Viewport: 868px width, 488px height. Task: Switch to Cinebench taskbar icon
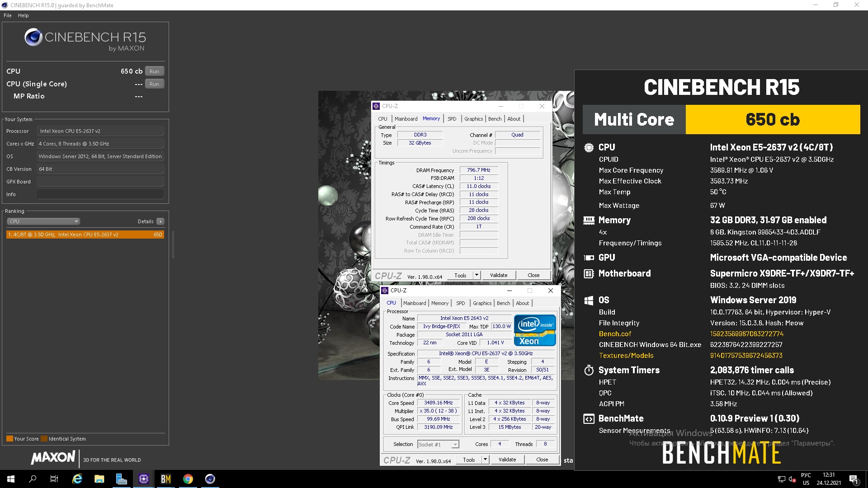(210, 479)
